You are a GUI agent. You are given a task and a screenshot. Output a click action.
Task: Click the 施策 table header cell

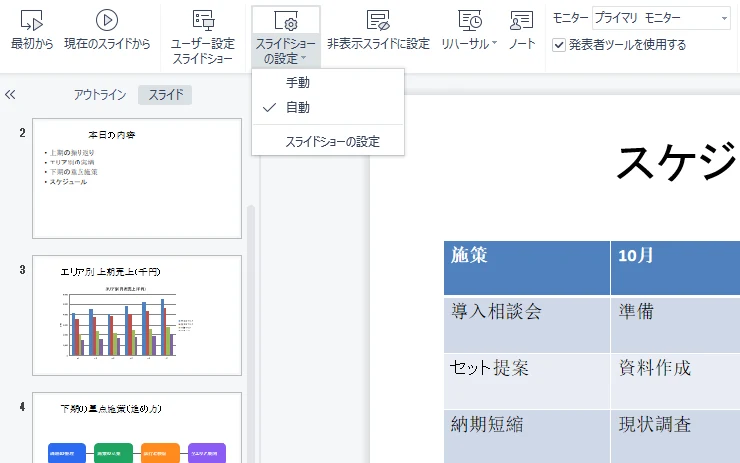(527, 268)
